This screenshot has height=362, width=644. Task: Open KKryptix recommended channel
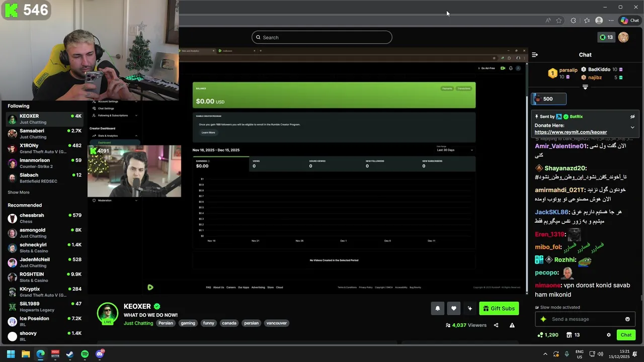pos(45,292)
